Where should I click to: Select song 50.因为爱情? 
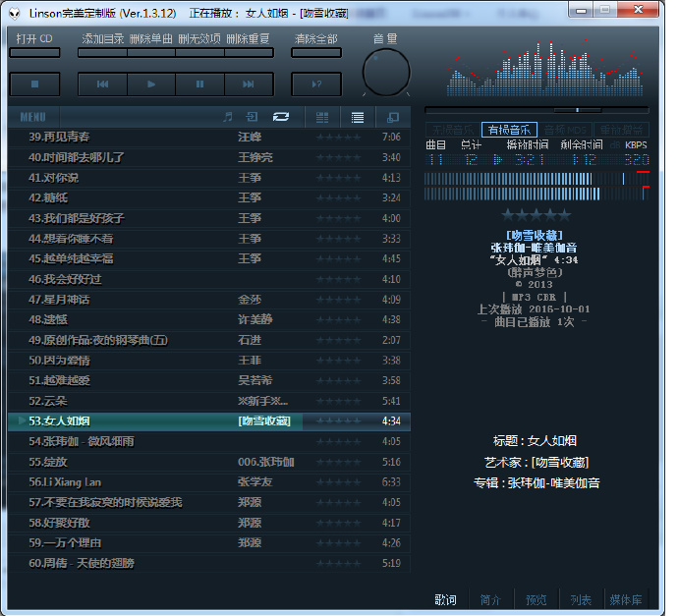click(x=209, y=361)
